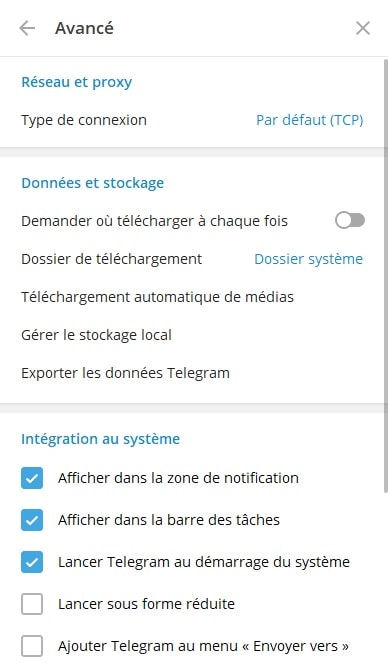388x667 pixels.
Task: Disable Lancer Telegram au démarrage du système
Action: pyautogui.click(x=32, y=562)
